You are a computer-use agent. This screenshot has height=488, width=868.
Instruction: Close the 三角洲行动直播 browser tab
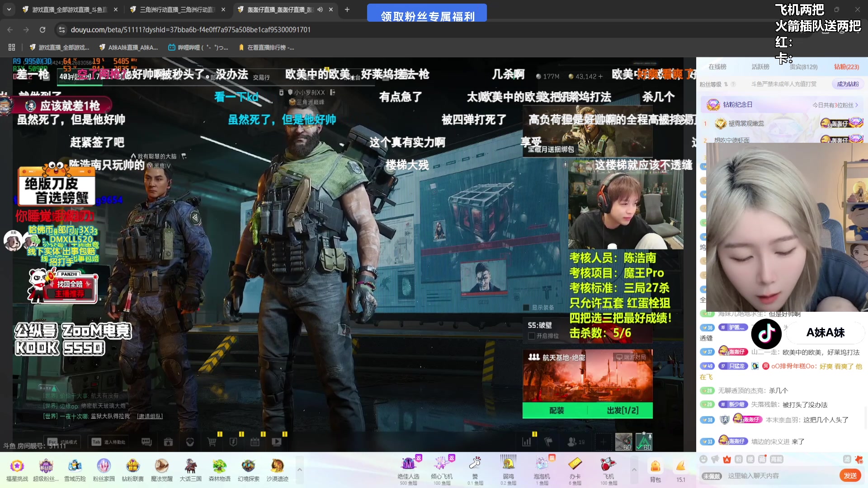click(x=223, y=9)
